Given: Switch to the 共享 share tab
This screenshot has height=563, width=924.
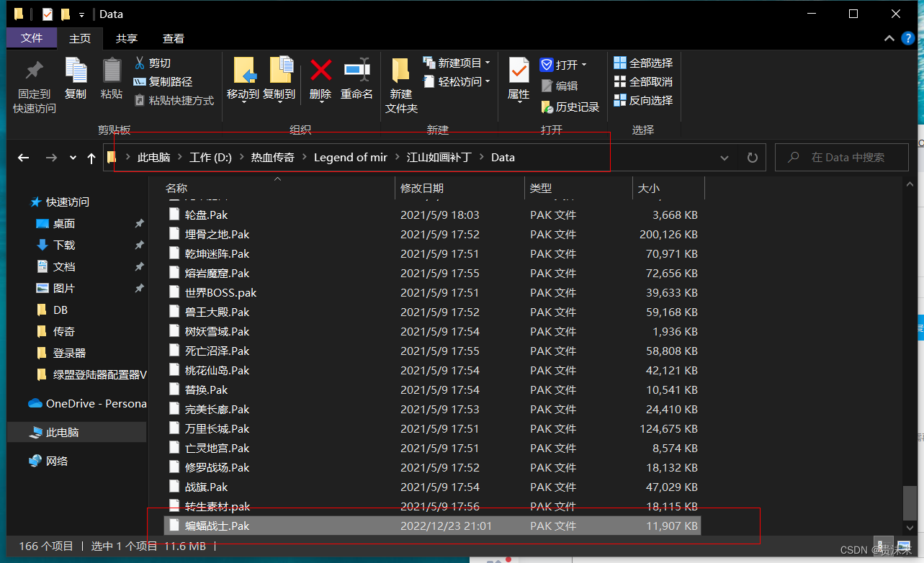Looking at the screenshot, I should [127, 39].
